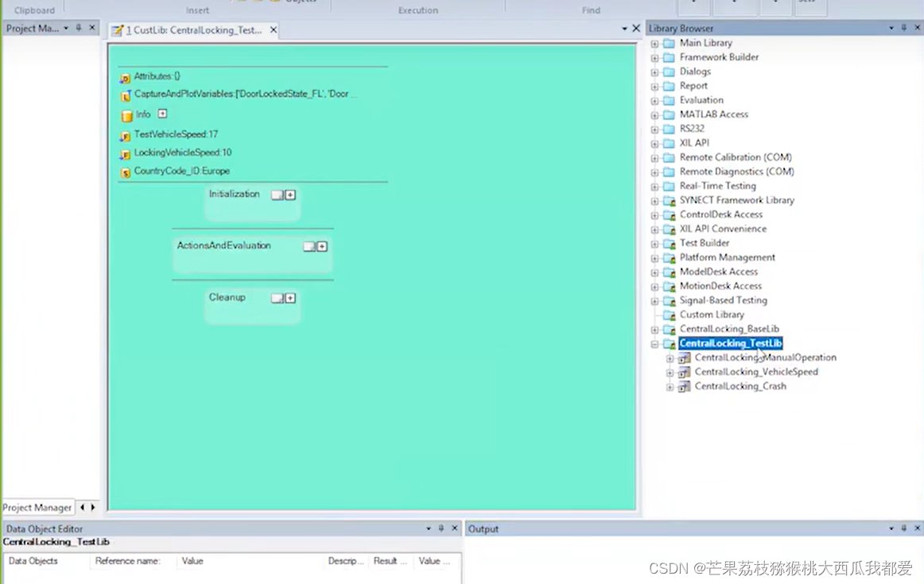Expand the Initialization block
This screenshot has width=924, height=584.
pos(290,195)
